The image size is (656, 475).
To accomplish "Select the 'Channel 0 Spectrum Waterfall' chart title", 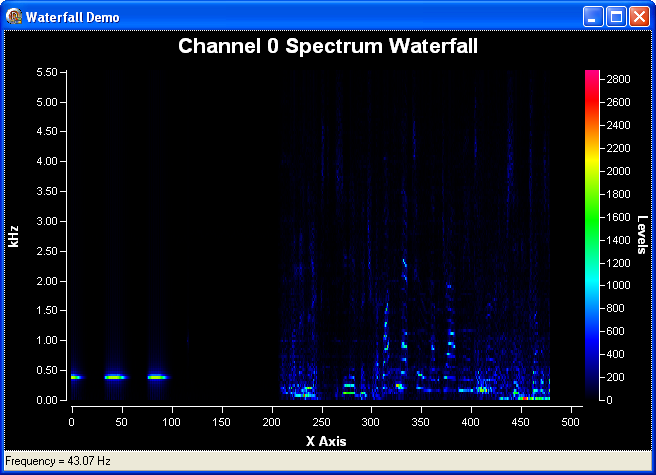I will (327, 46).
